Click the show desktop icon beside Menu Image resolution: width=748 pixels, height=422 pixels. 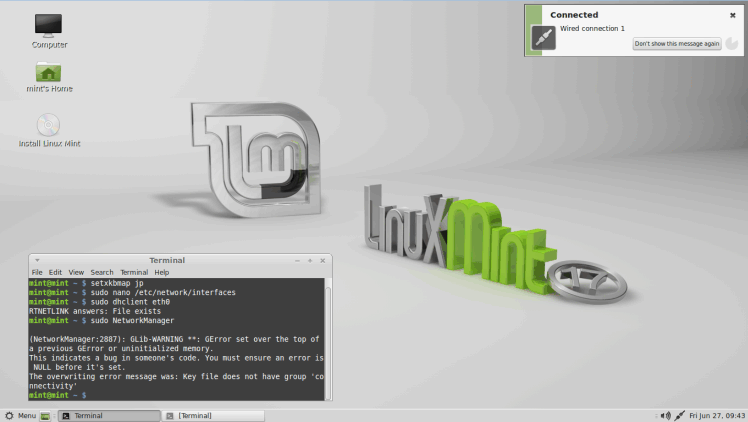coord(45,416)
